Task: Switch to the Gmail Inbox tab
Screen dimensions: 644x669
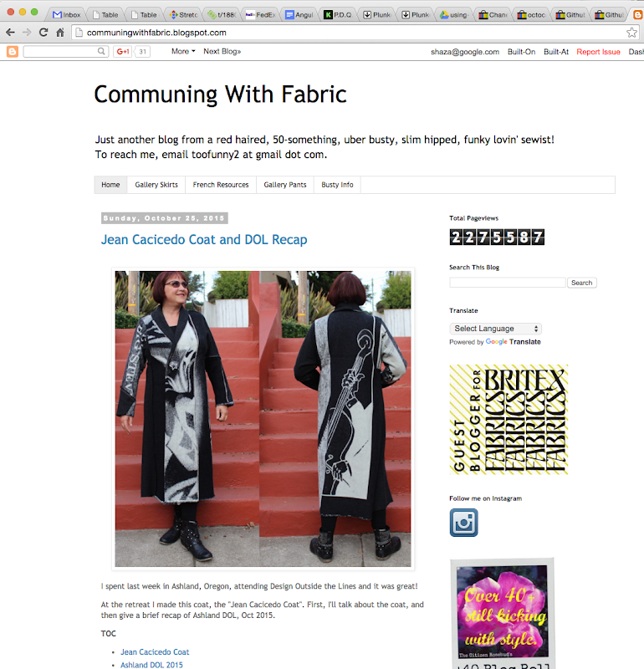Action: point(66,14)
